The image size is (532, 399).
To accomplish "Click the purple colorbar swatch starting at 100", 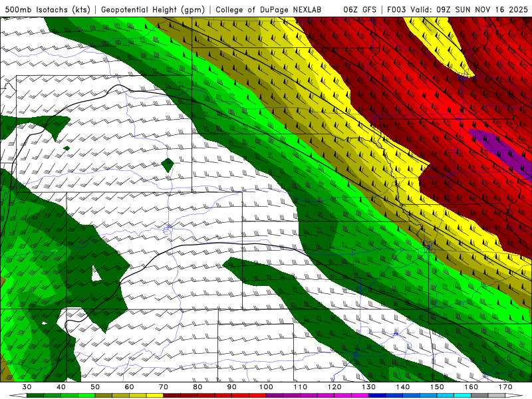I will (x=275, y=396).
